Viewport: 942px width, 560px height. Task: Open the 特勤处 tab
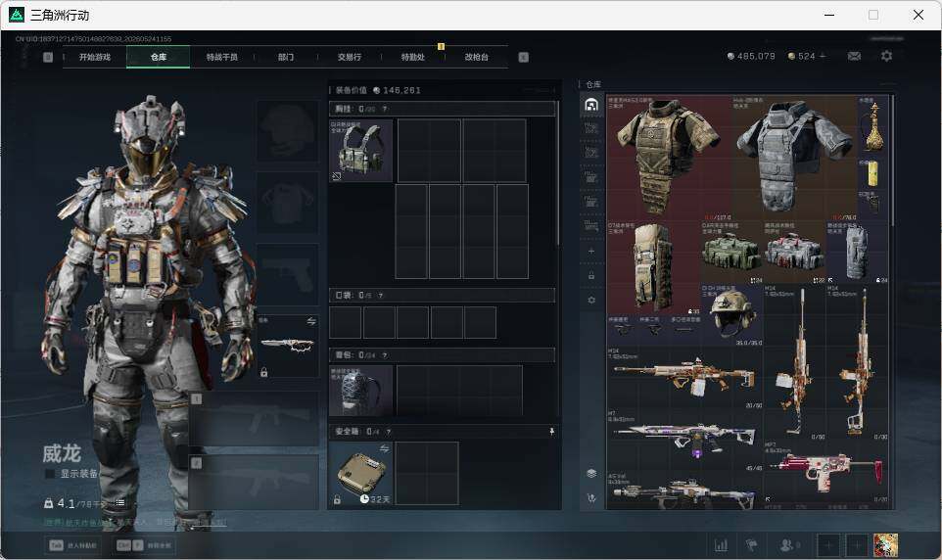412,57
